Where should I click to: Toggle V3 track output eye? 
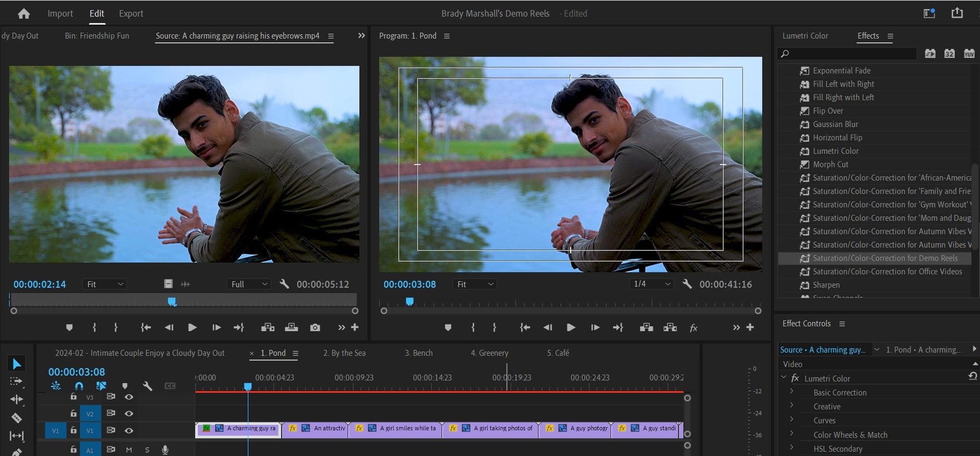(x=129, y=397)
